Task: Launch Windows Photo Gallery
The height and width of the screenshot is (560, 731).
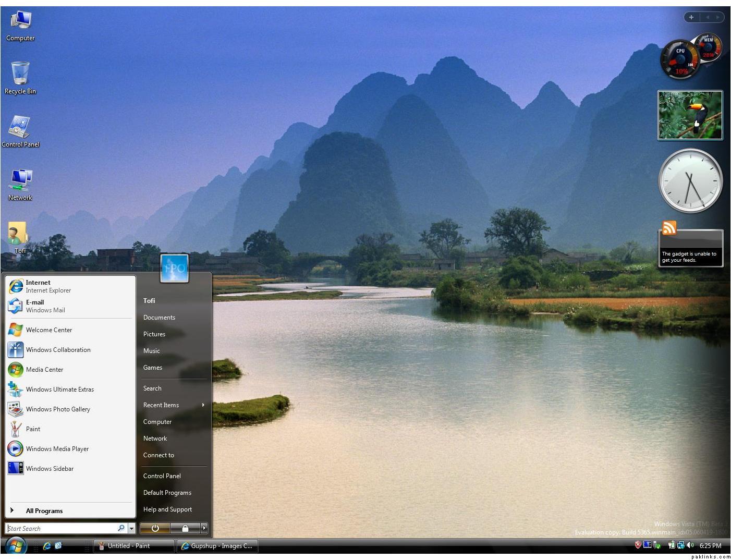Action: point(57,409)
